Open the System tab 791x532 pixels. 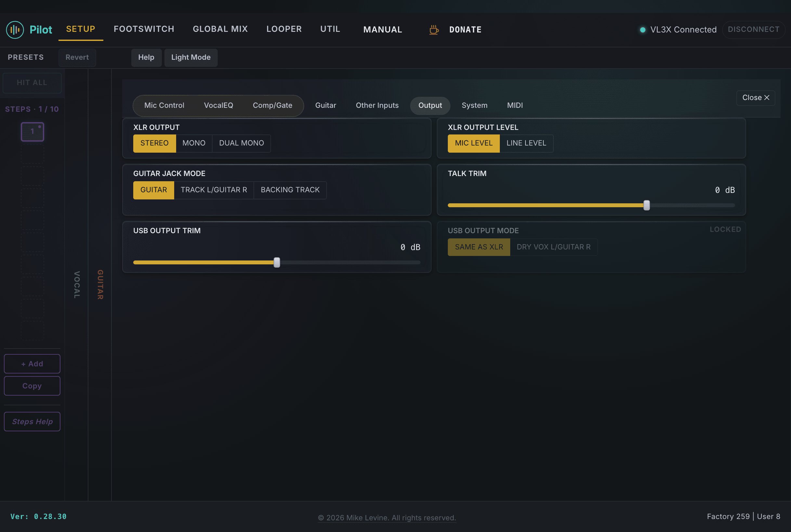pyautogui.click(x=474, y=106)
